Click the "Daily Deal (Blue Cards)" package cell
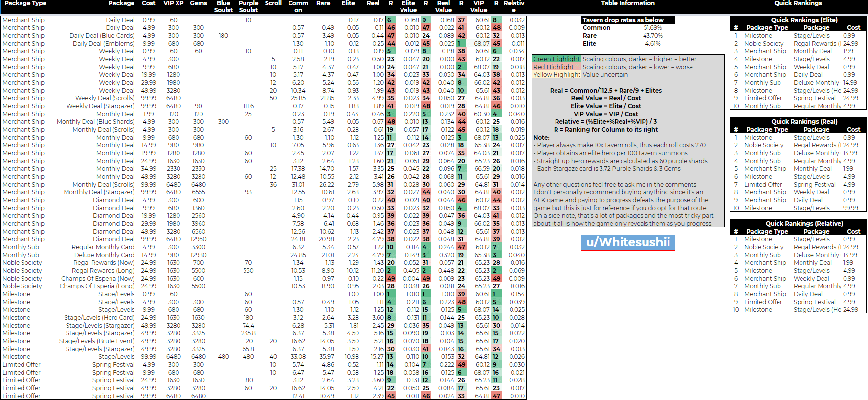The width and height of the screenshot is (868, 400). point(102,36)
